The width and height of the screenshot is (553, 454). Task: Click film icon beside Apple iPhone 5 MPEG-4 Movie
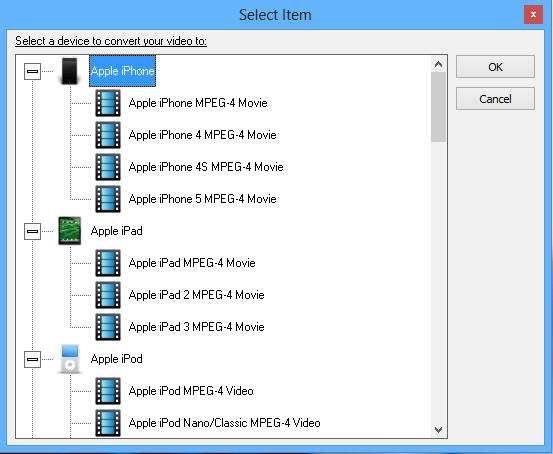tap(108, 199)
